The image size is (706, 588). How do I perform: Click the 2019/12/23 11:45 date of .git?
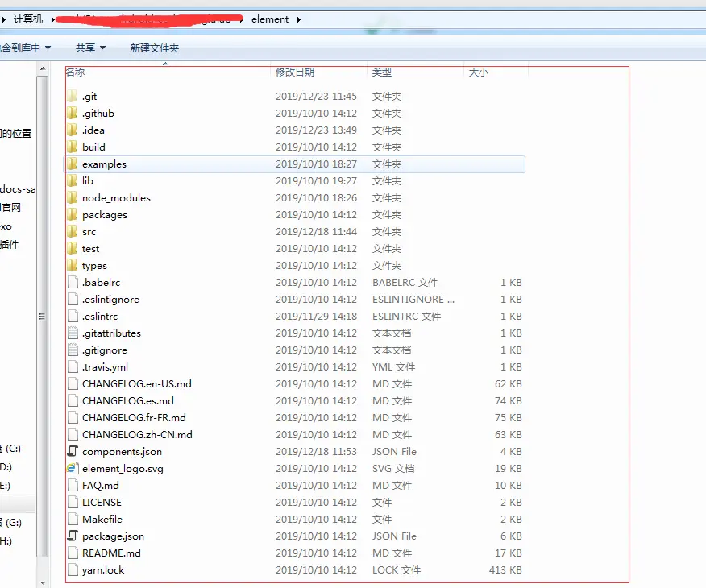point(316,97)
